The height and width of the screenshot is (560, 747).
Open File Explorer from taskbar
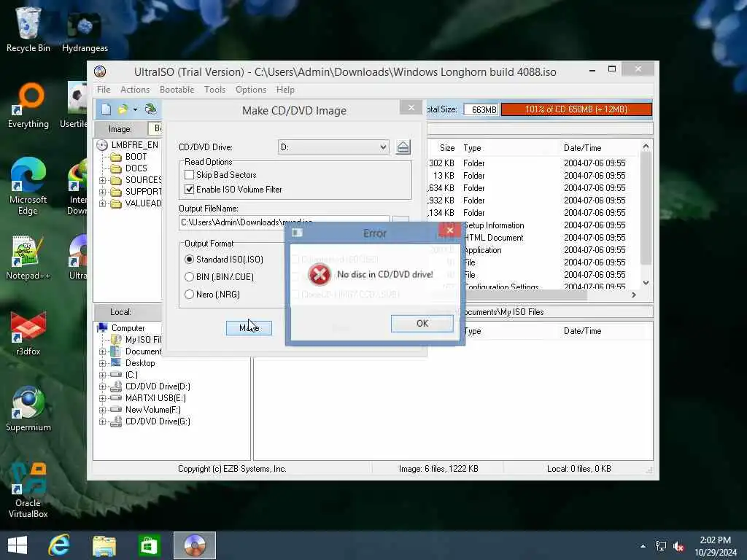(104, 545)
